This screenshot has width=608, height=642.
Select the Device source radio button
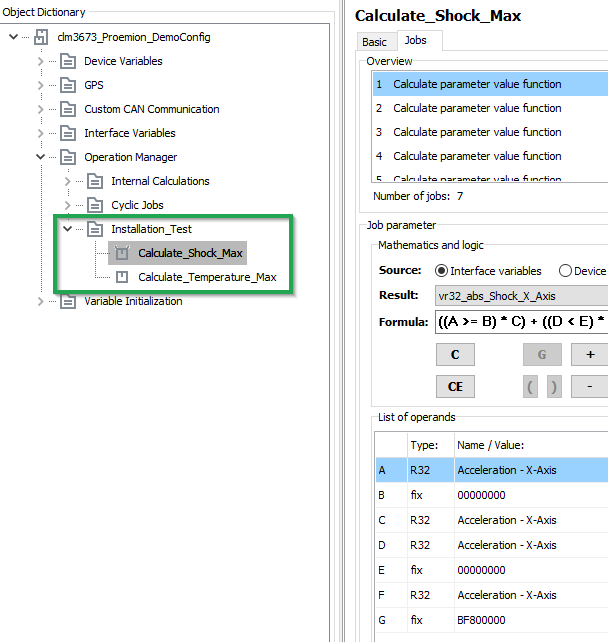click(565, 271)
